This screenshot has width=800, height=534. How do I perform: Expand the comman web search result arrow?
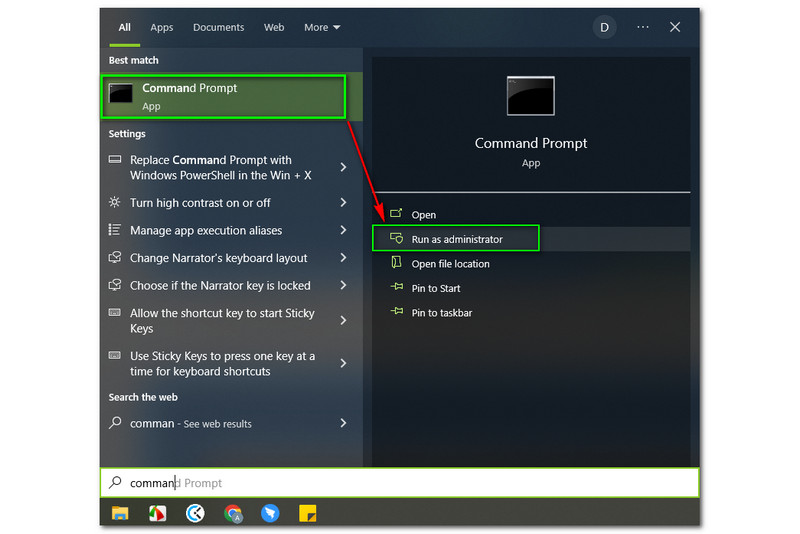point(343,423)
